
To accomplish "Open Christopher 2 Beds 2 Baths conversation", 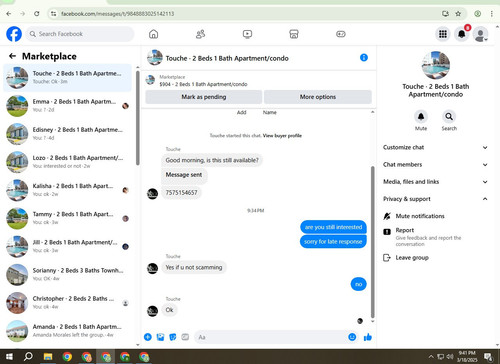I will click(68, 303).
